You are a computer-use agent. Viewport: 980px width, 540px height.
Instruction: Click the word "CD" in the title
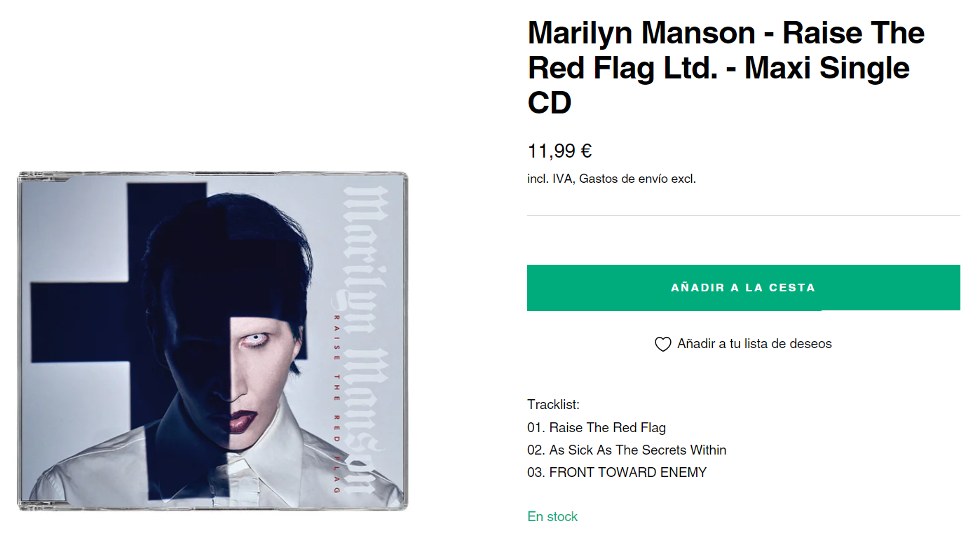pyautogui.click(x=550, y=103)
